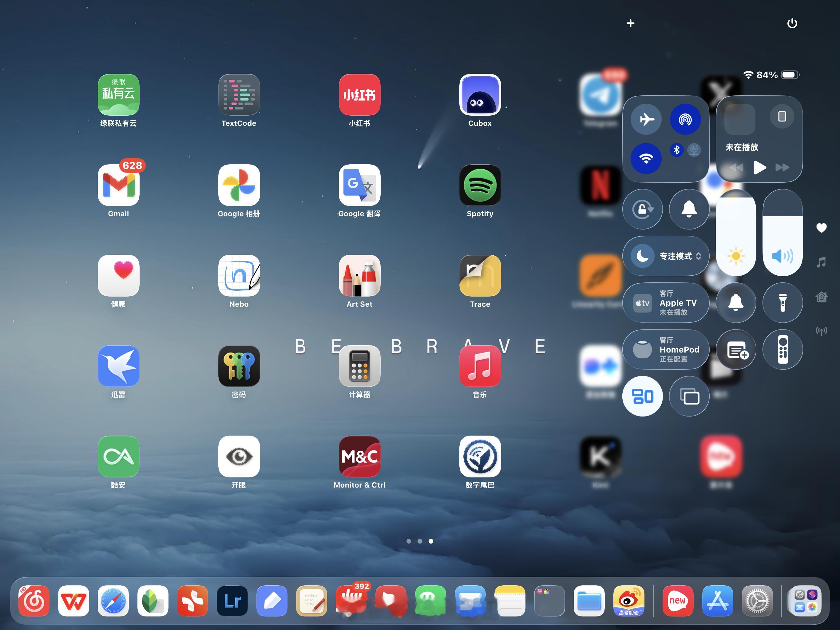Screen dimensions: 840x630
Task: Open the 开眼 app
Action: pos(239,457)
